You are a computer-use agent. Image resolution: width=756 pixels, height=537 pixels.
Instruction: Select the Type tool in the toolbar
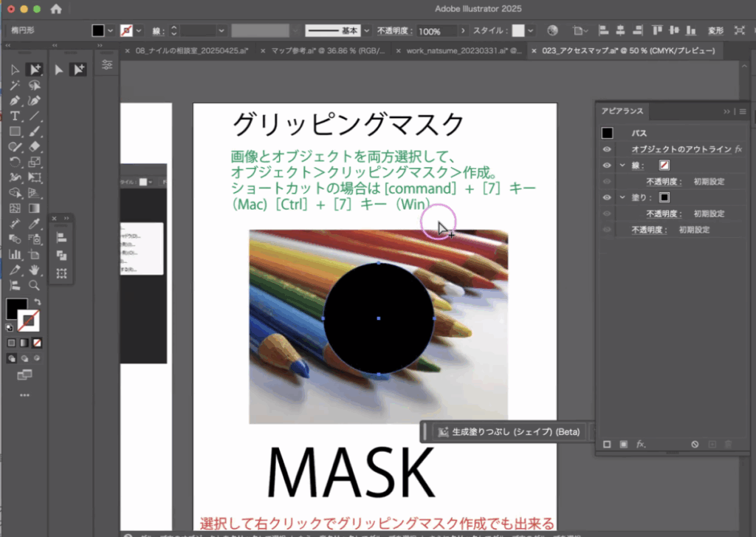(15, 116)
